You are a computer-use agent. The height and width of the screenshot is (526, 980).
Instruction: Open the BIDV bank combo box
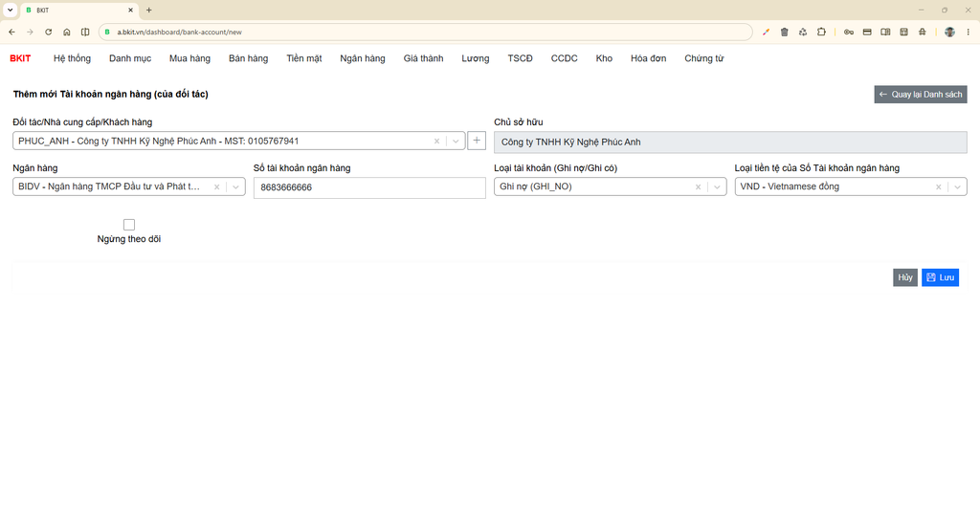click(x=129, y=186)
